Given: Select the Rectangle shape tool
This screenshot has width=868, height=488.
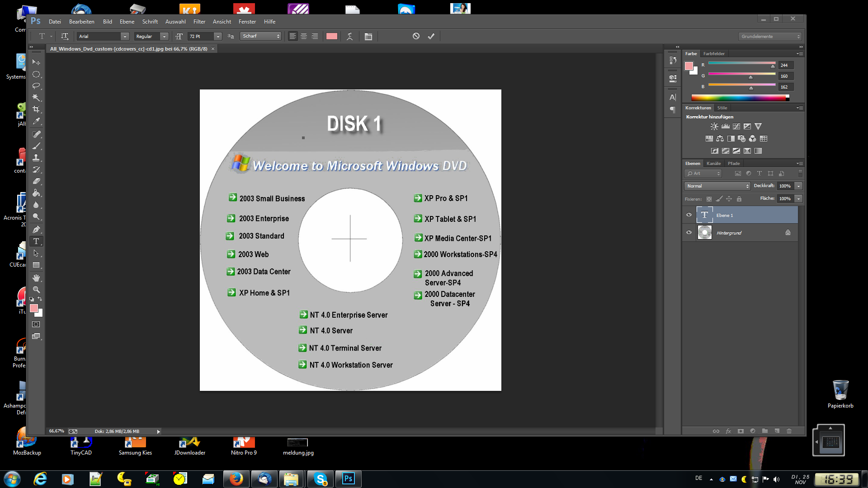Looking at the screenshot, I should pos(36,265).
